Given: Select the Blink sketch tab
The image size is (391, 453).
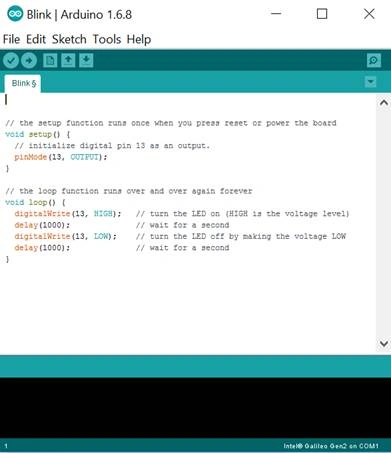Looking at the screenshot, I should click(x=23, y=83).
